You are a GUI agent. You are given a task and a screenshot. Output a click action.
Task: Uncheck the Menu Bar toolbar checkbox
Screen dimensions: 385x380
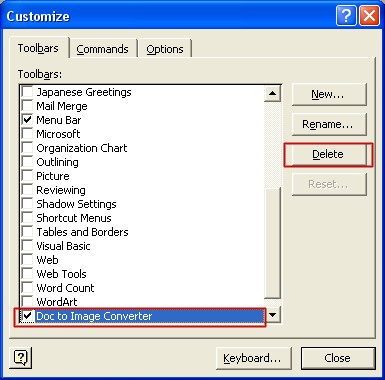(x=27, y=120)
